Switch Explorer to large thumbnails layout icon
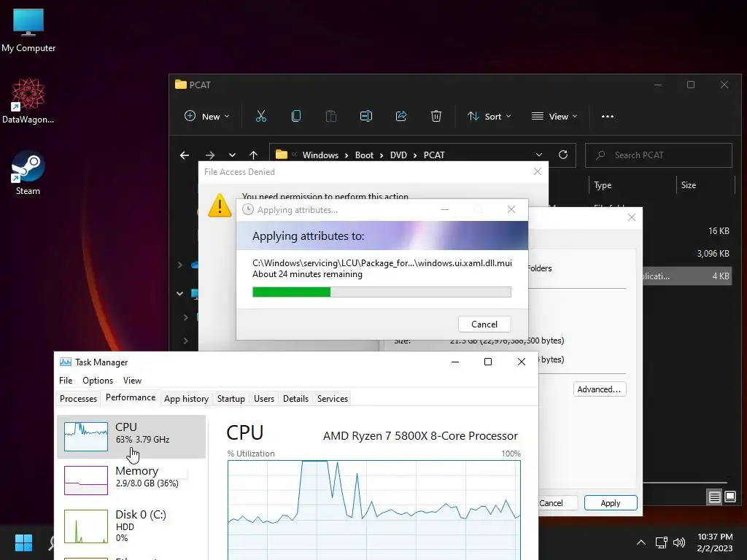Viewport: 747px width, 560px height. click(x=730, y=497)
